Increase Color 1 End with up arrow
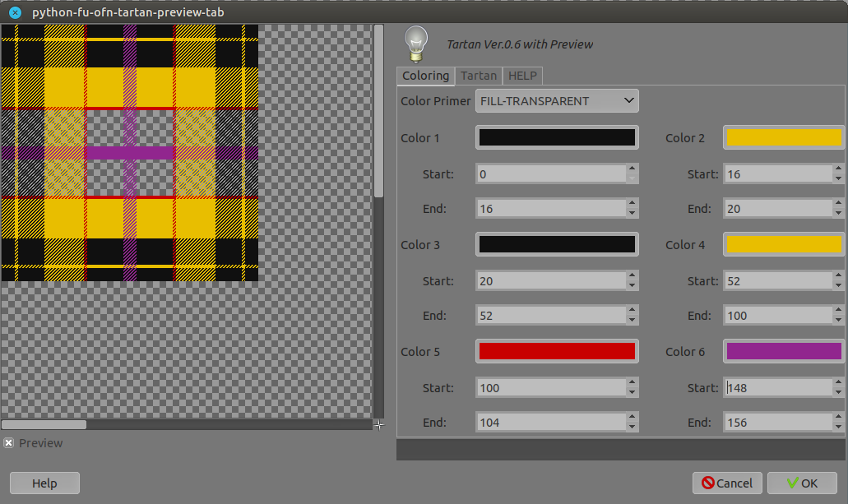The image size is (848, 504). tap(633, 203)
